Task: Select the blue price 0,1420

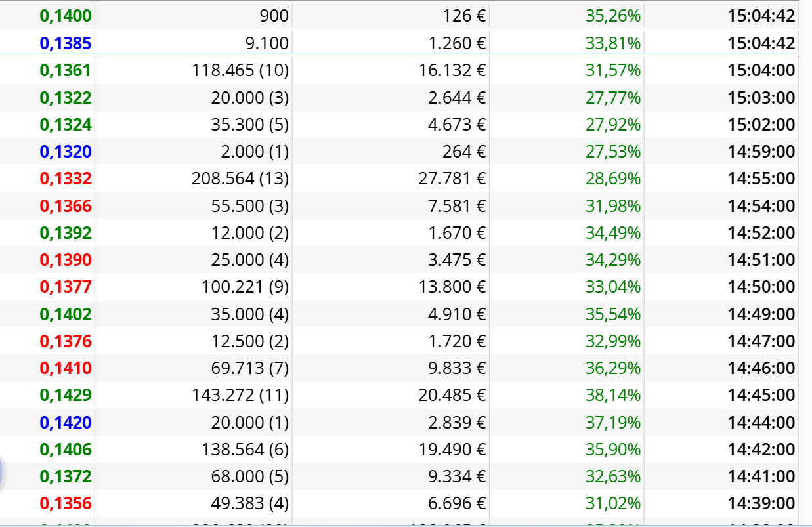Action: [x=66, y=423]
